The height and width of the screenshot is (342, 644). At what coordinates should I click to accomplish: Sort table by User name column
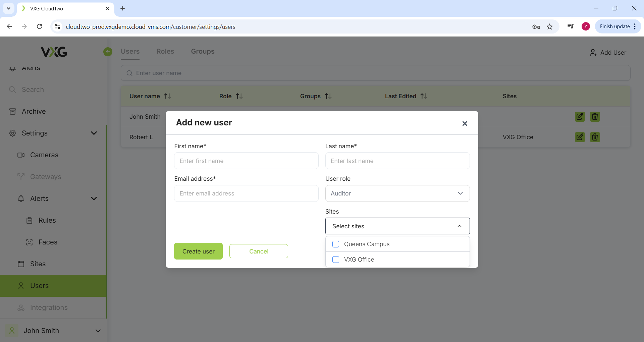coord(167,96)
